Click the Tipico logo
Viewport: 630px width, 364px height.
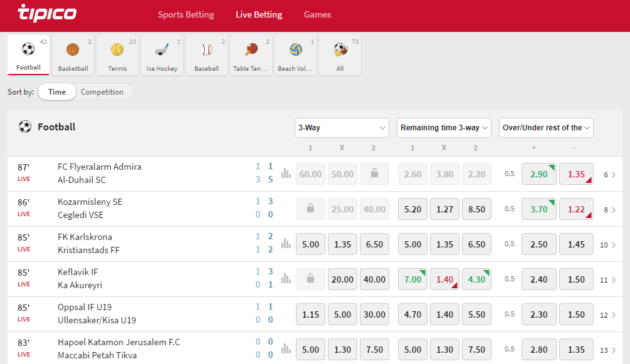(47, 13)
